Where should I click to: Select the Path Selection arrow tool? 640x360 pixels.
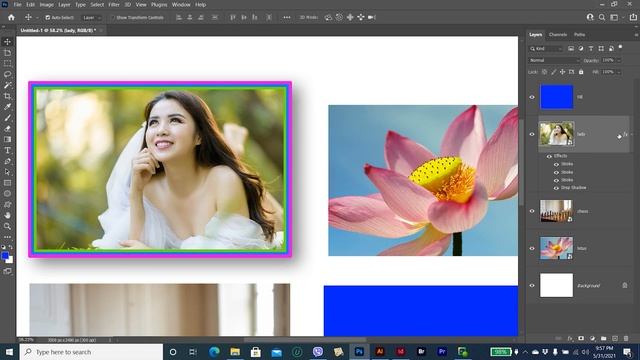point(7,172)
